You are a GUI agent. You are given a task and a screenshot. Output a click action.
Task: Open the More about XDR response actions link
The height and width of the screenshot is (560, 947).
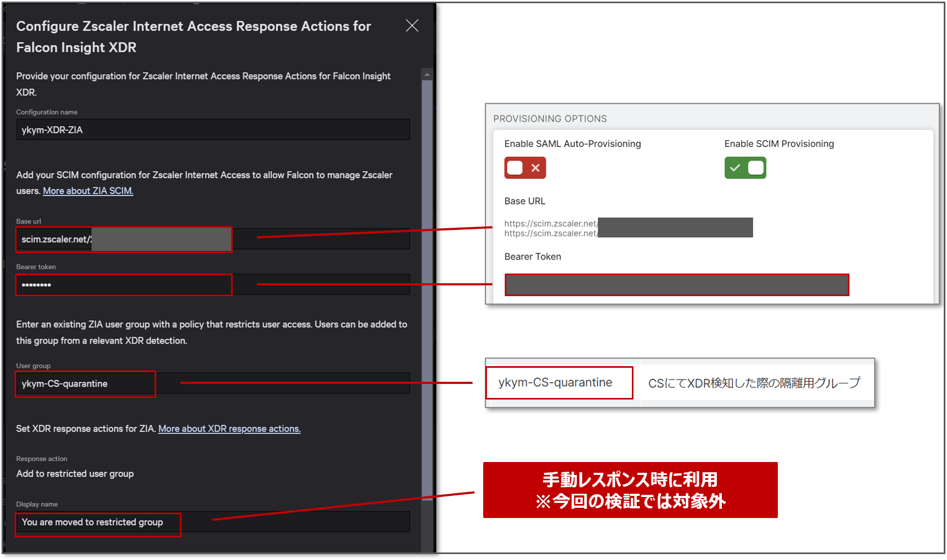coord(229,429)
